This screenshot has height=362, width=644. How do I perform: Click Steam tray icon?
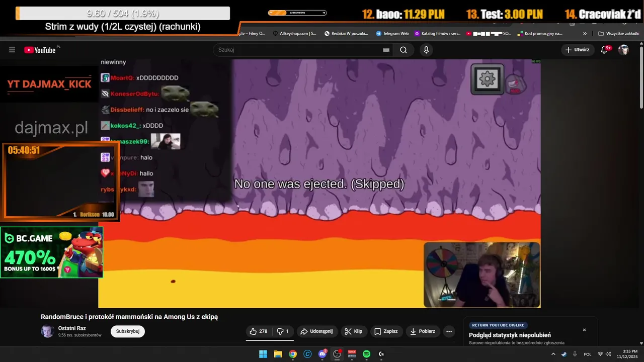(x=564, y=354)
